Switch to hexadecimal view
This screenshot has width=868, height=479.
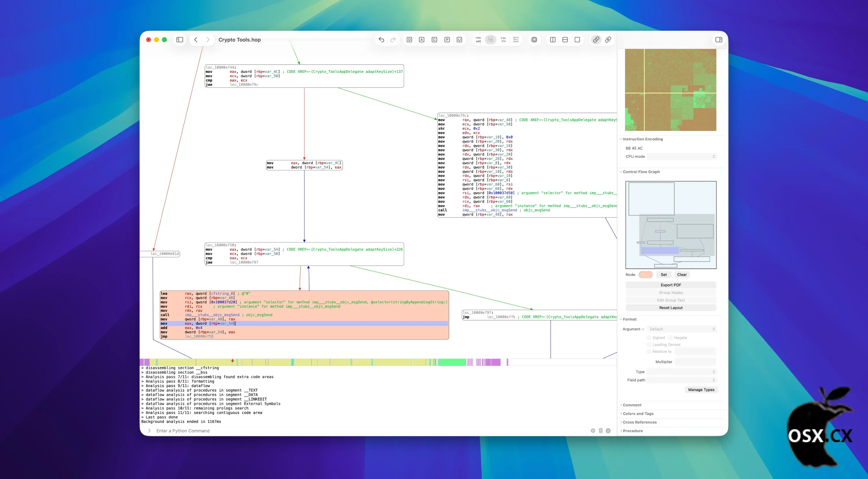(516, 40)
